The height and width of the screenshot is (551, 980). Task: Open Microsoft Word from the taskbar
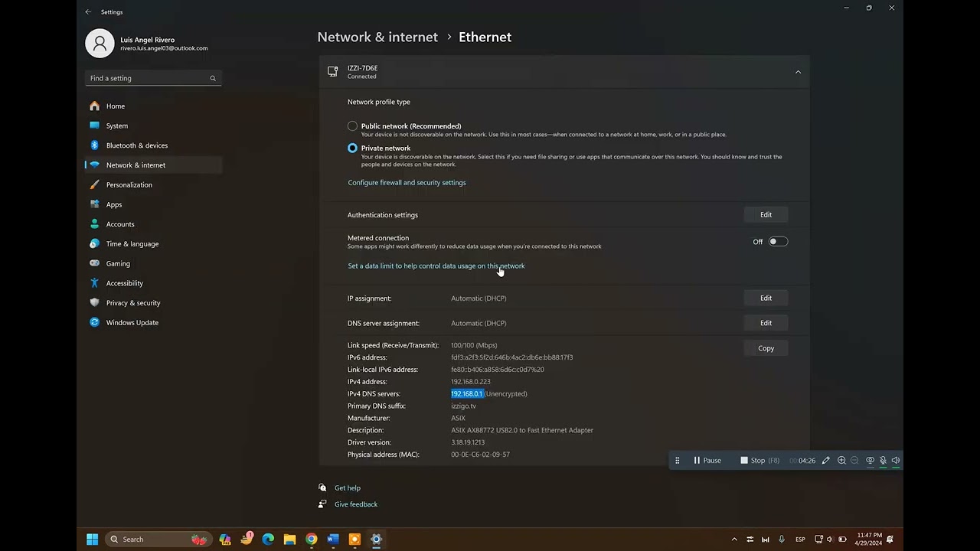tap(333, 540)
